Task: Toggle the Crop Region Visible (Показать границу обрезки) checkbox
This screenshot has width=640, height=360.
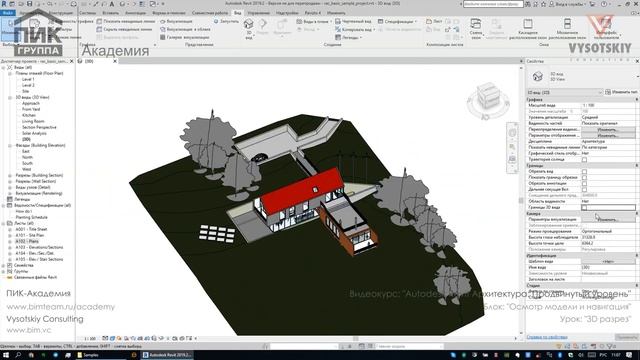Action: click(x=584, y=178)
